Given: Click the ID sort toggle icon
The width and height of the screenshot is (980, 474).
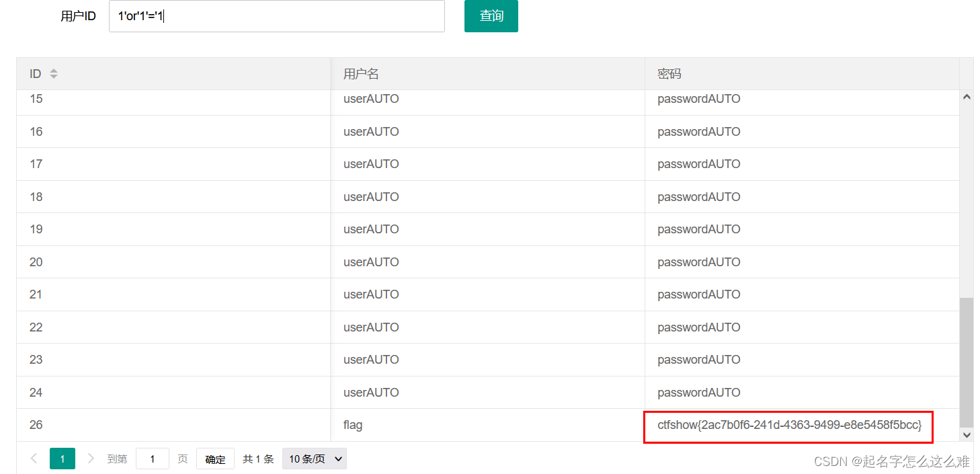Looking at the screenshot, I should [53, 73].
